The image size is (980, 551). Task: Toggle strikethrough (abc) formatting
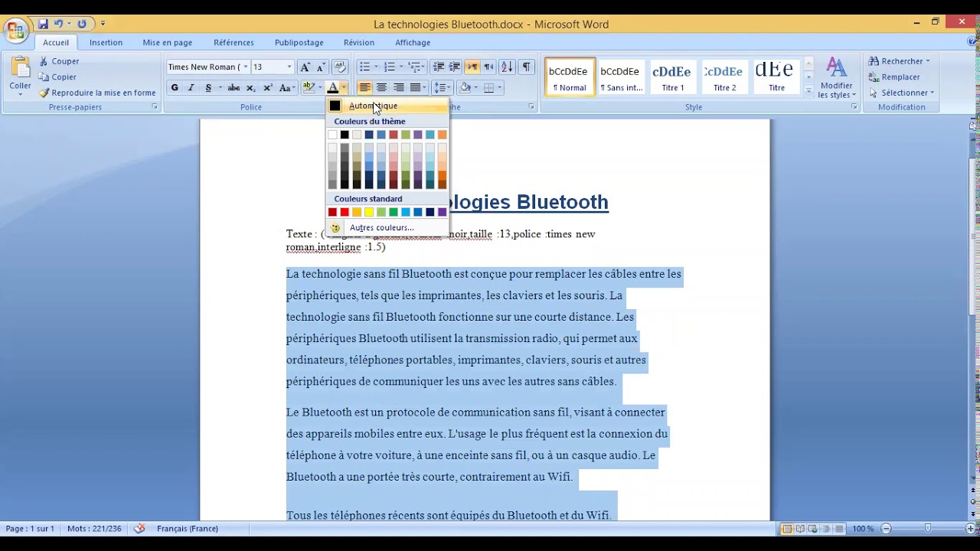pyautogui.click(x=234, y=88)
